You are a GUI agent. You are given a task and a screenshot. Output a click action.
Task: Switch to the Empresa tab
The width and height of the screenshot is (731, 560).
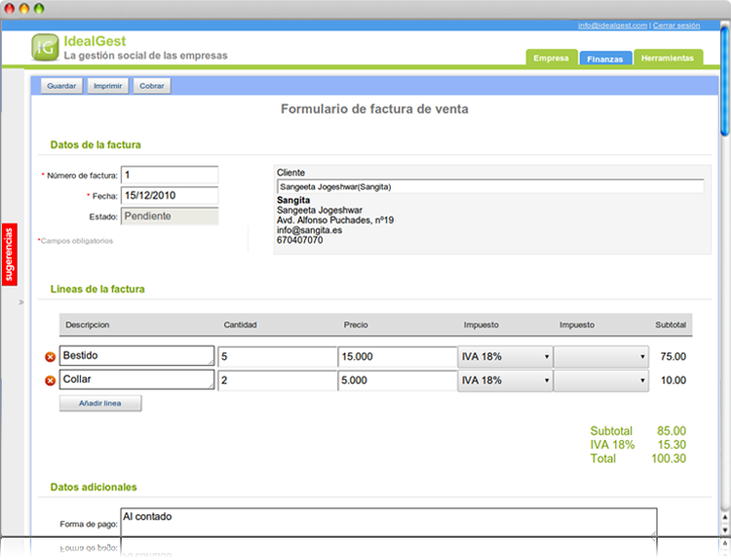point(551,58)
